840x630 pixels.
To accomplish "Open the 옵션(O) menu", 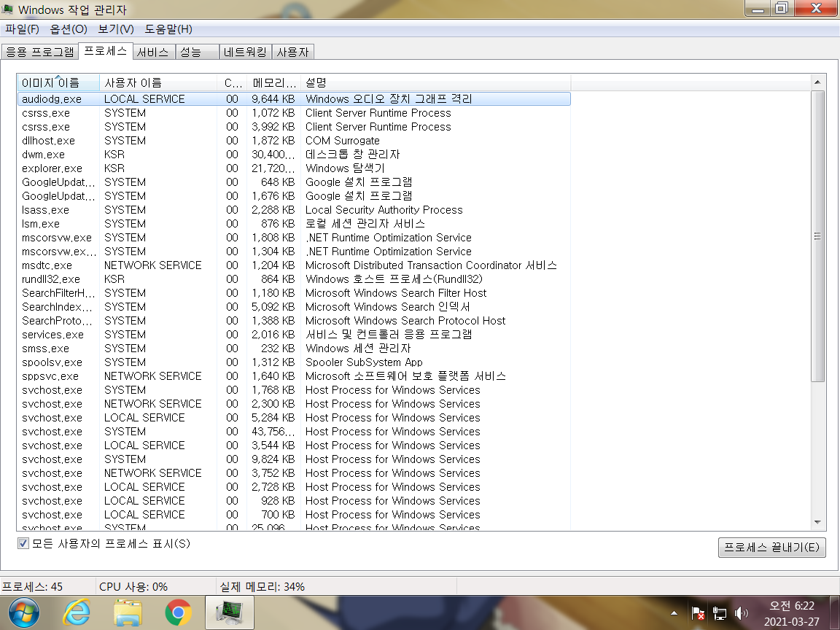I will pyautogui.click(x=68, y=29).
